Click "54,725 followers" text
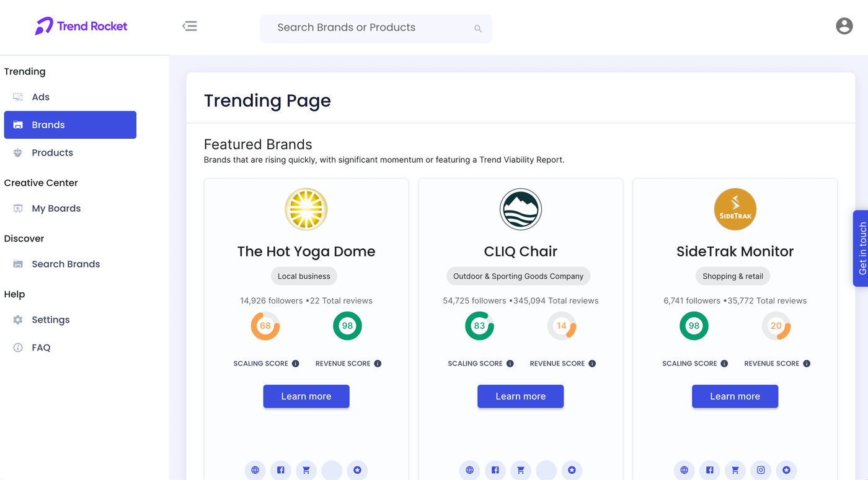This screenshot has width=868, height=480. (475, 301)
